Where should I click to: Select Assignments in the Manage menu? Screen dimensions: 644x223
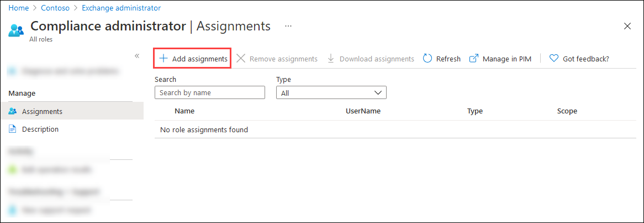(x=42, y=111)
